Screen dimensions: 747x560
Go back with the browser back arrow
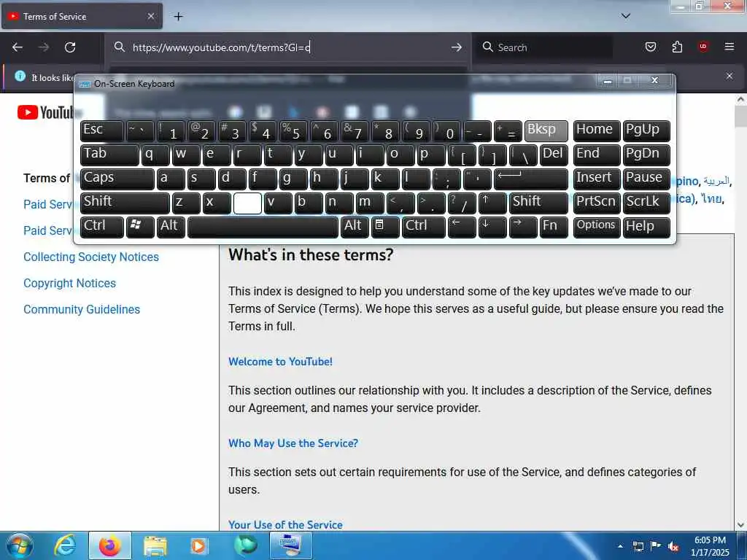point(18,47)
